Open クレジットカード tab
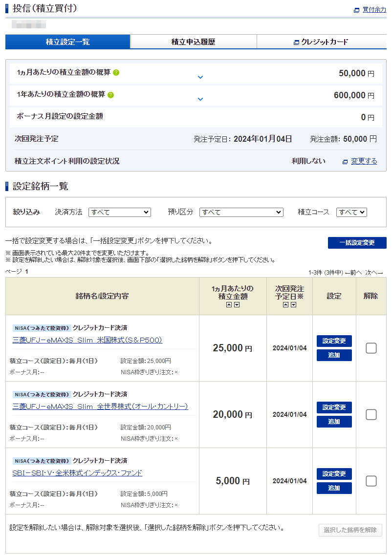Screen dimensions: 392x558 (x=321, y=42)
